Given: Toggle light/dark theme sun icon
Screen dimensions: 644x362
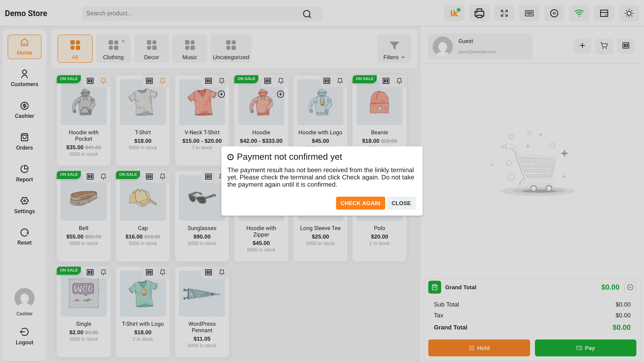Looking at the screenshot, I should pyautogui.click(x=629, y=13).
